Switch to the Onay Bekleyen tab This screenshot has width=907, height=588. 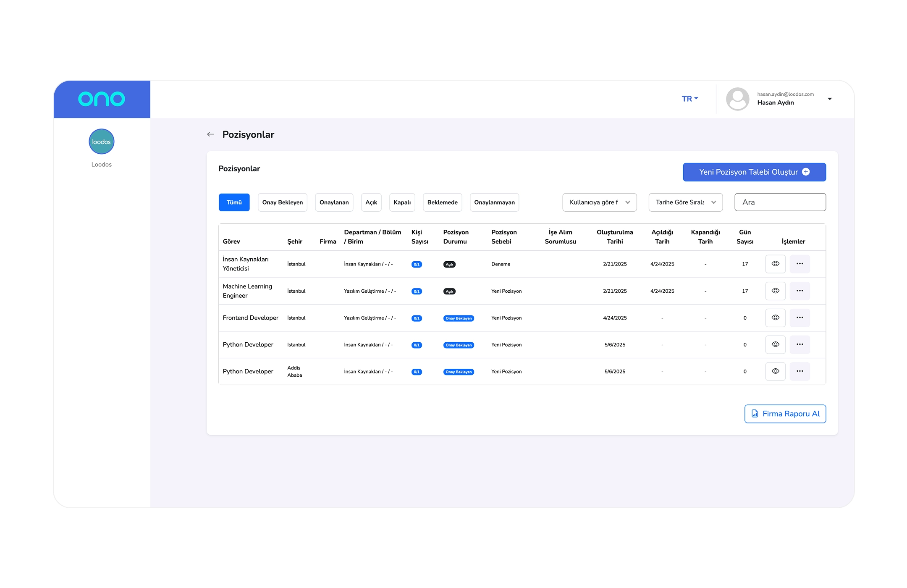pyautogui.click(x=282, y=202)
